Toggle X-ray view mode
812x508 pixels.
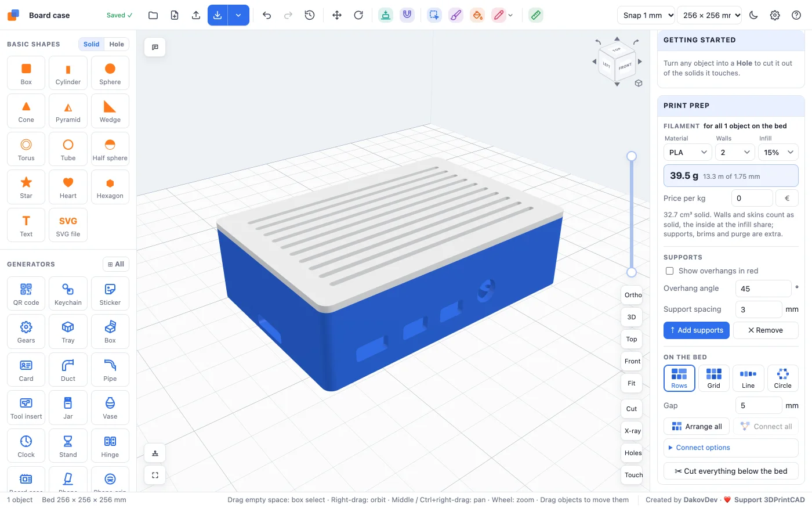coord(632,431)
